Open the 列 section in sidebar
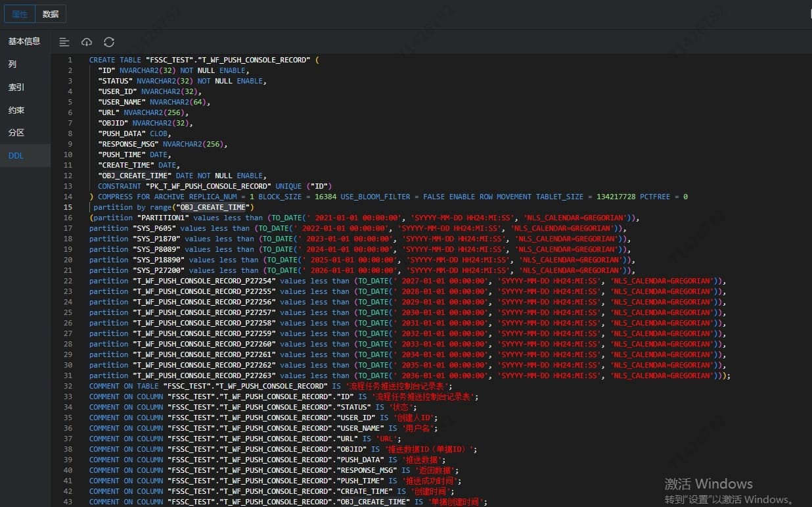This screenshot has height=507, width=812. pos(12,64)
